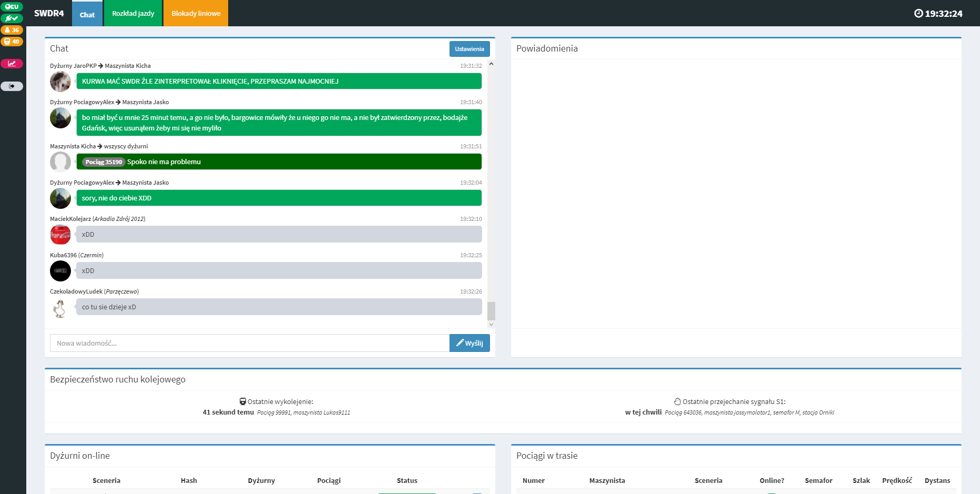Focus the Nowa wiadomość input field

click(x=249, y=343)
